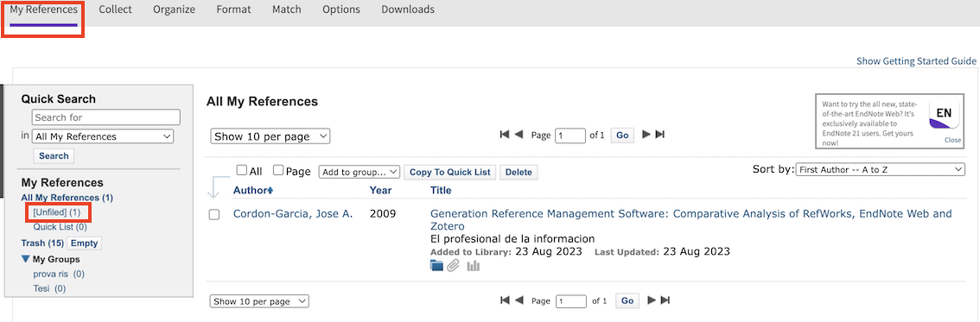Image resolution: width=980 pixels, height=322 pixels.
Task: Close the EndNote Web advertisement
Action: (952, 141)
